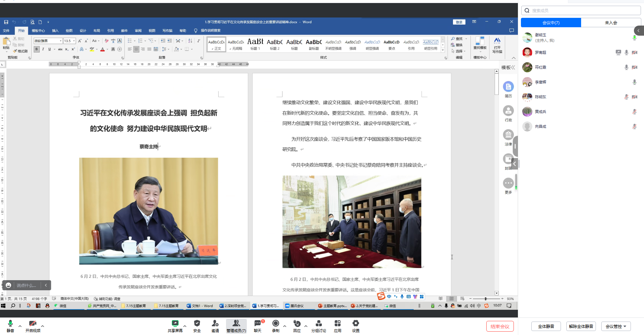Switch to the 未入会 tab
The width and height of the screenshot is (644, 335).
[x=611, y=23]
